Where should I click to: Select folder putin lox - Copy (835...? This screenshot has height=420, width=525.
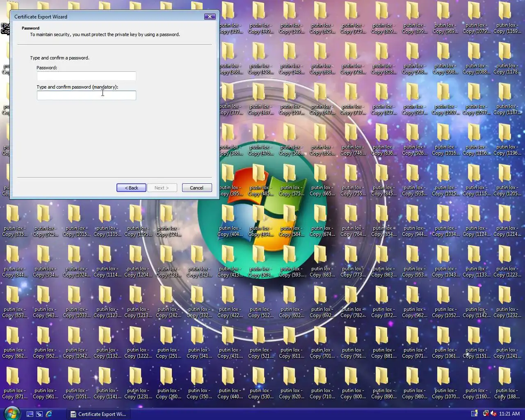(x=15, y=221)
